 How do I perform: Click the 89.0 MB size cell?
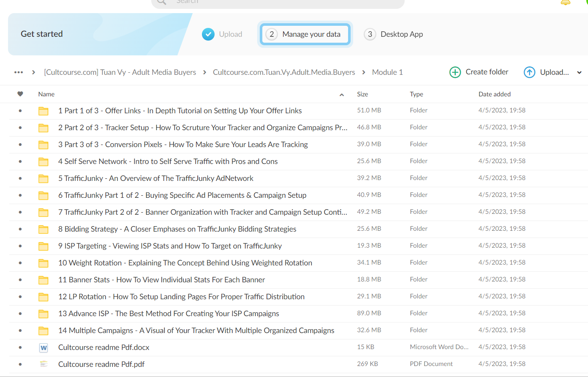369,313
